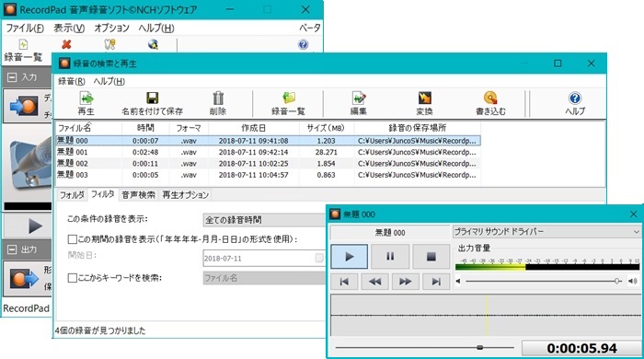The height and width of the screenshot is (359, 644).
Task: Open the 録音一覧 folder icon in search window
Action: [x=289, y=98]
